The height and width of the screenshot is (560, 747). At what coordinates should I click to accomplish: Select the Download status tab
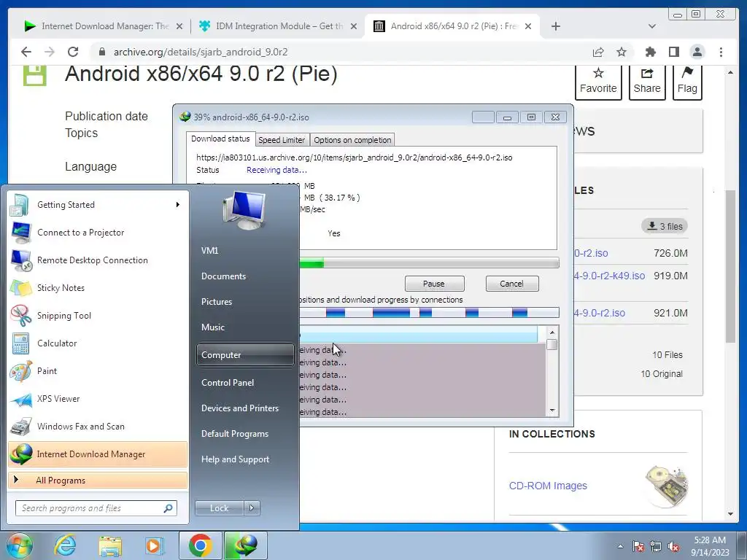click(x=220, y=139)
